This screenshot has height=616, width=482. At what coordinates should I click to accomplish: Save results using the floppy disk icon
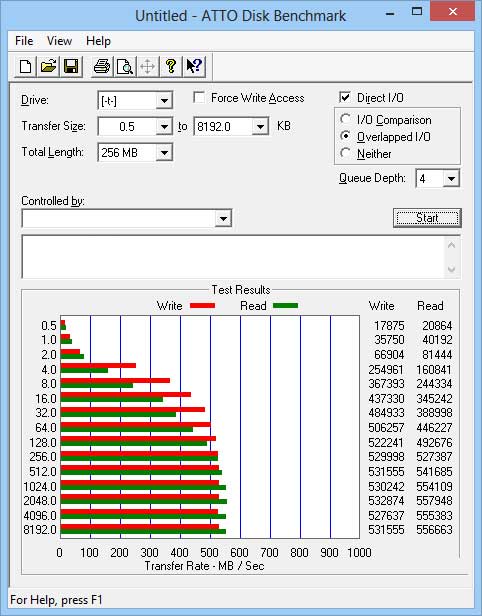pyautogui.click(x=71, y=66)
